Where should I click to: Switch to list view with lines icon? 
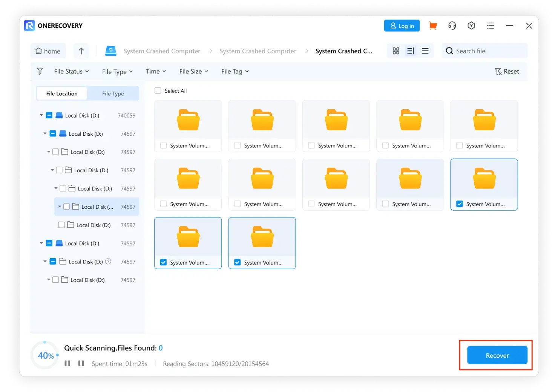click(x=425, y=51)
